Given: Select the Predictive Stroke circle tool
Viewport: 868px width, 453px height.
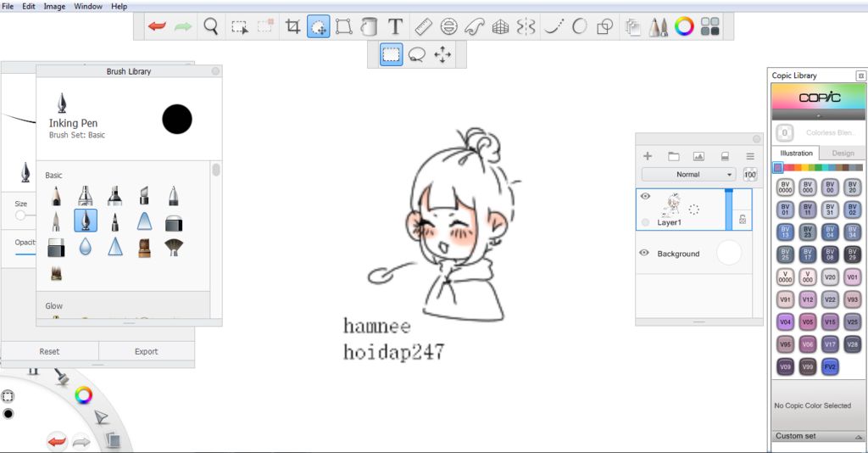Looking at the screenshot, I should [580, 26].
